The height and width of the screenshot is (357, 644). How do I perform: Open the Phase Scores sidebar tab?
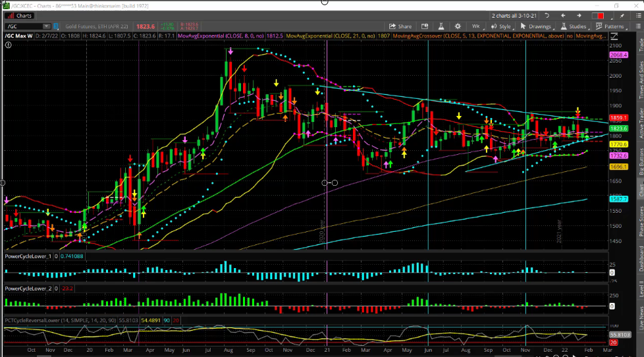(640, 221)
